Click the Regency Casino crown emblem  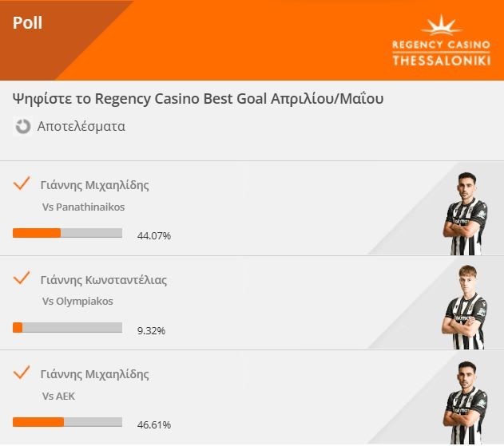tap(440, 26)
